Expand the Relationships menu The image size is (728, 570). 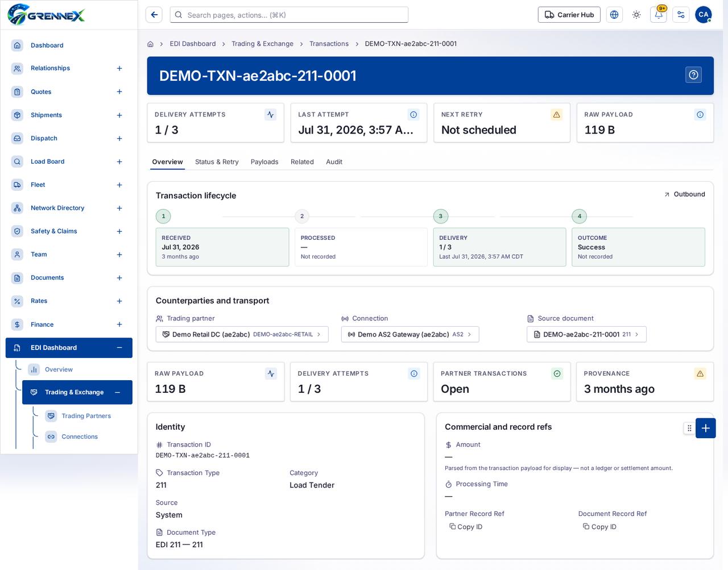coord(119,68)
